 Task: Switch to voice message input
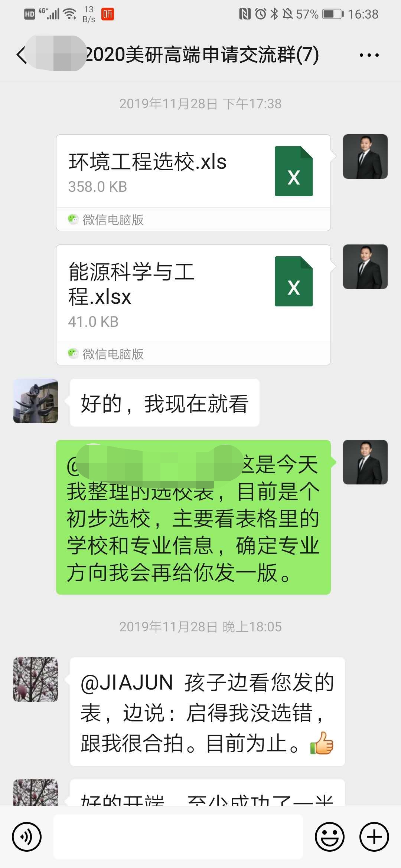coord(26,837)
